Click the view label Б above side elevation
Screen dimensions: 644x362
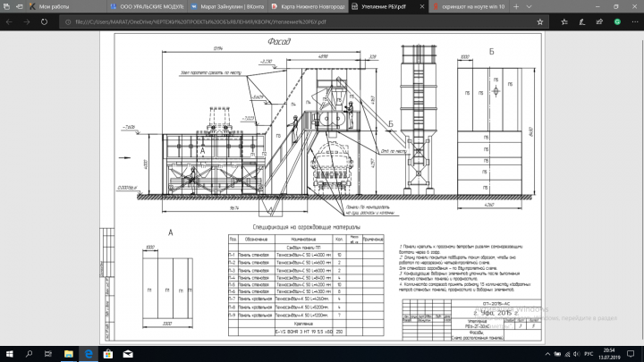[x=492, y=52]
